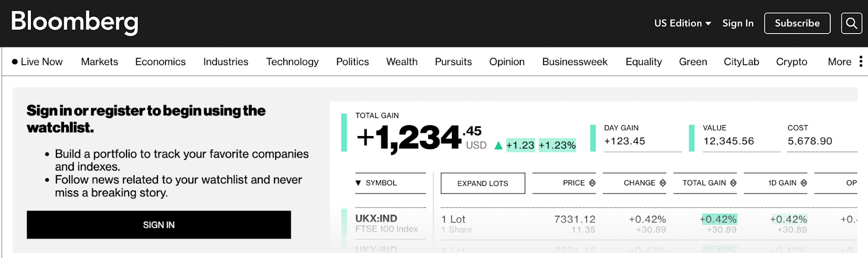The height and width of the screenshot is (258, 868).
Task: Open the Markets menu item
Action: tap(99, 62)
